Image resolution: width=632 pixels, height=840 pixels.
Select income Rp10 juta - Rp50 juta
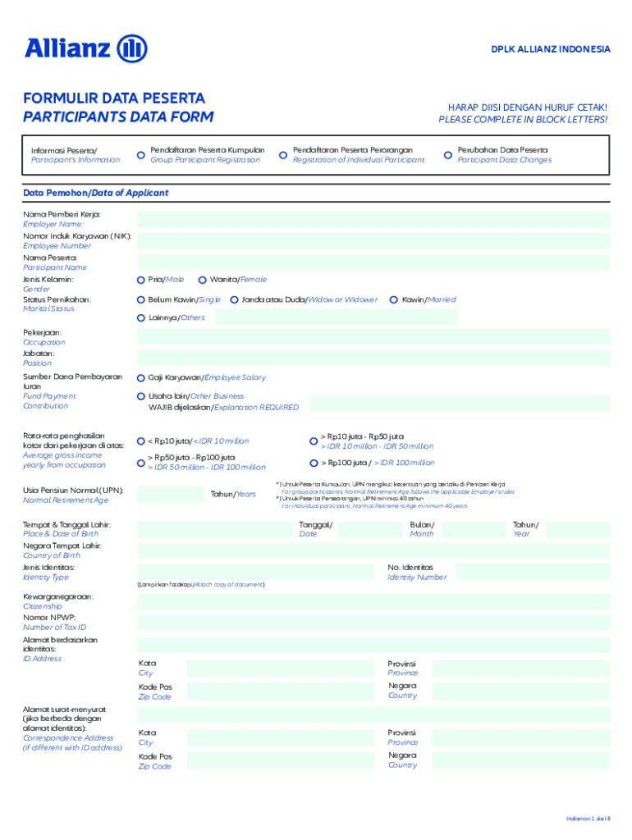[x=314, y=441]
